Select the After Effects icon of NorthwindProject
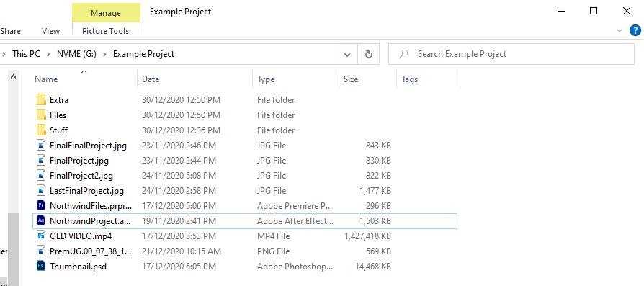Screen dimensions: 644x286 click(40, 220)
